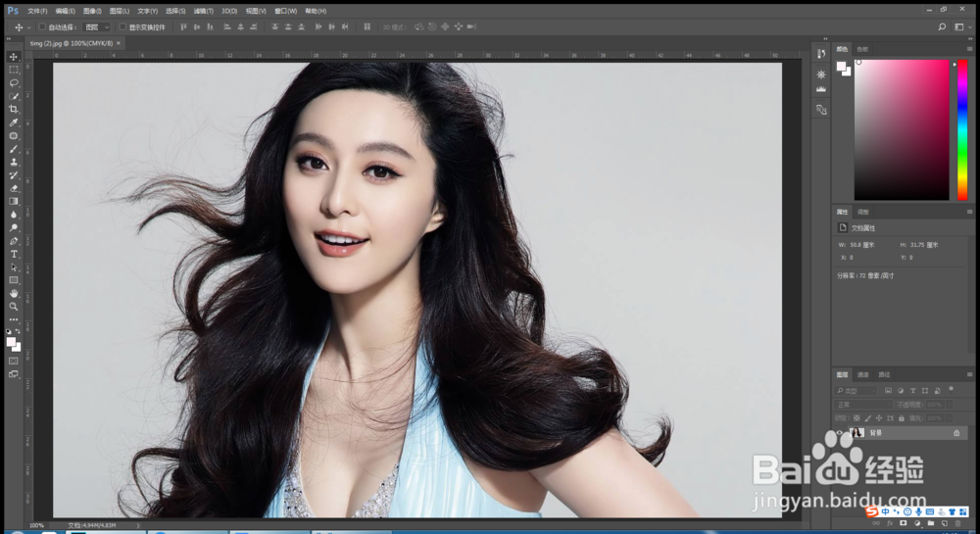Open the fill 100% dropdown arrow
The image size is (980, 534).
point(950,418)
